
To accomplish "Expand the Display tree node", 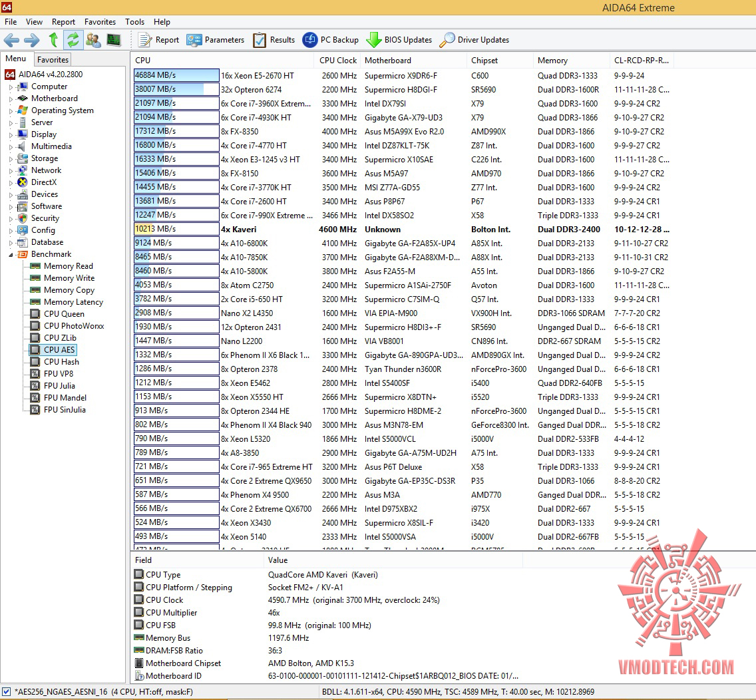I will 11,135.
